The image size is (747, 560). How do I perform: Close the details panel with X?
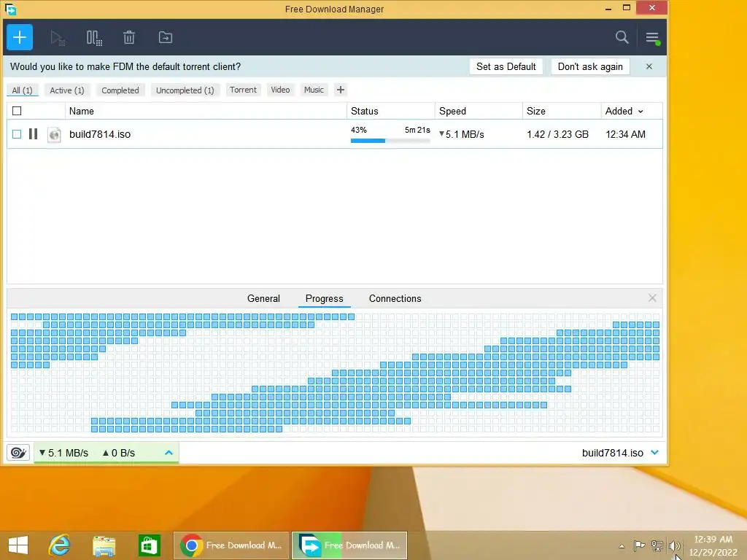click(652, 298)
